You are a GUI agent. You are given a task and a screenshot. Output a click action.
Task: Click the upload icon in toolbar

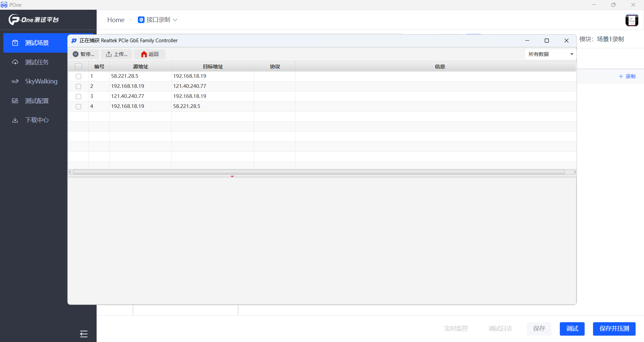point(109,54)
